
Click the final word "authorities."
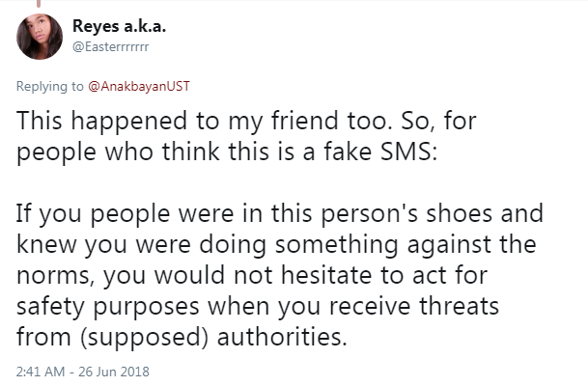[282, 337]
